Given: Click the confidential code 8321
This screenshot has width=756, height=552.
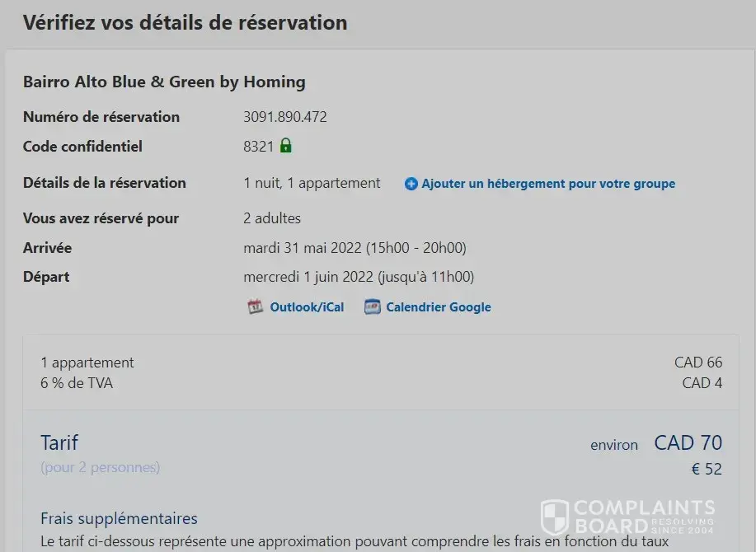Looking at the screenshot, I should pos(258,147).
